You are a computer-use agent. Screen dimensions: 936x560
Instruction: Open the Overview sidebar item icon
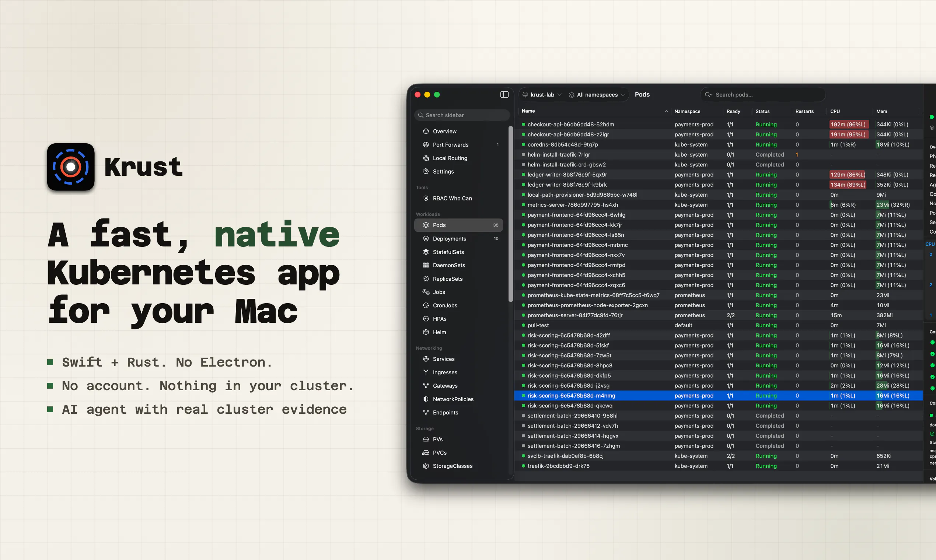(426, 131)
